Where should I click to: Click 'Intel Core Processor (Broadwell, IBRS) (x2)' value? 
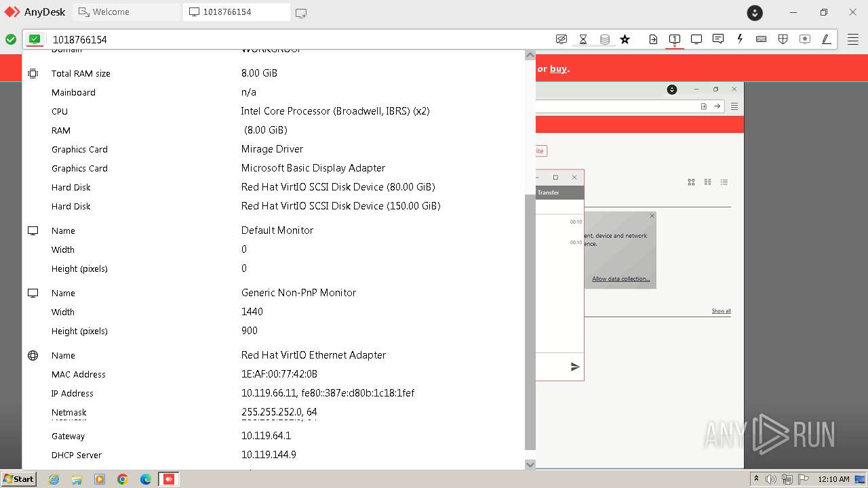click(x=335, y=111)
